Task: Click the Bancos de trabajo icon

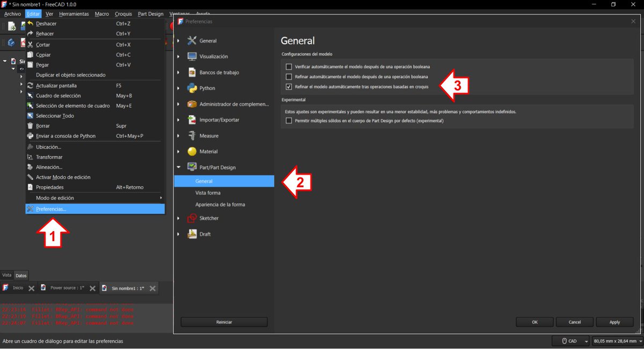Action: [x=192, y=72]
